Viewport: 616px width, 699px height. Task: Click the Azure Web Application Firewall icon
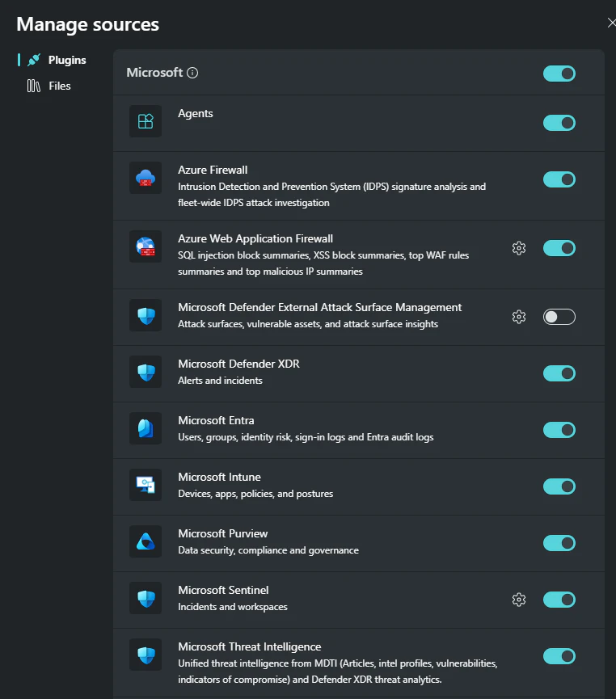point(146,246)
